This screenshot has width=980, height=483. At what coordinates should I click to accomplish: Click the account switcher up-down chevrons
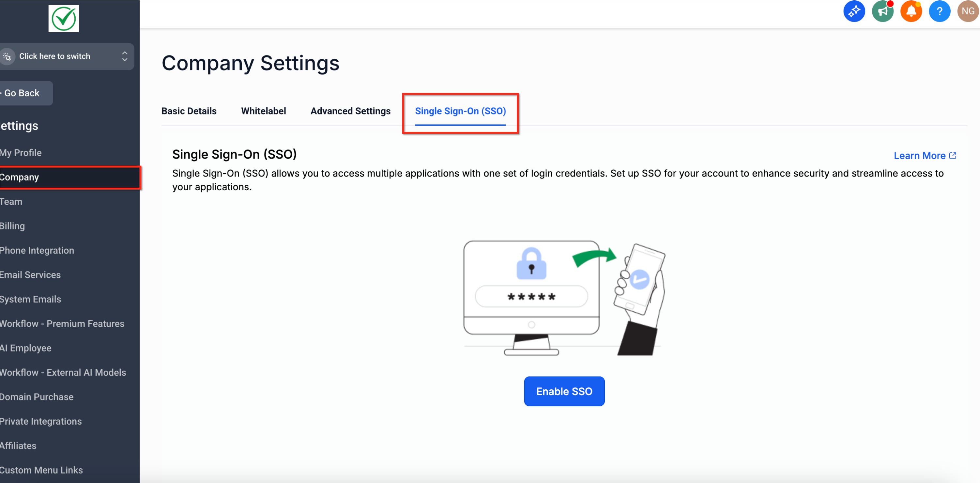124,56
